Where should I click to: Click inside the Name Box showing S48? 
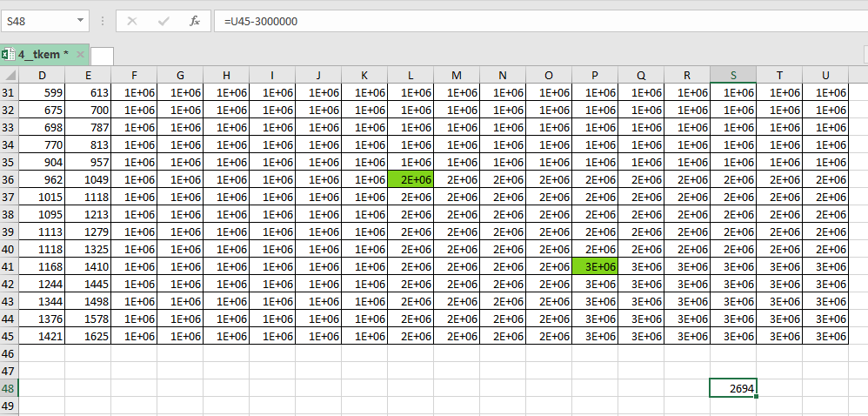point(39,21)
